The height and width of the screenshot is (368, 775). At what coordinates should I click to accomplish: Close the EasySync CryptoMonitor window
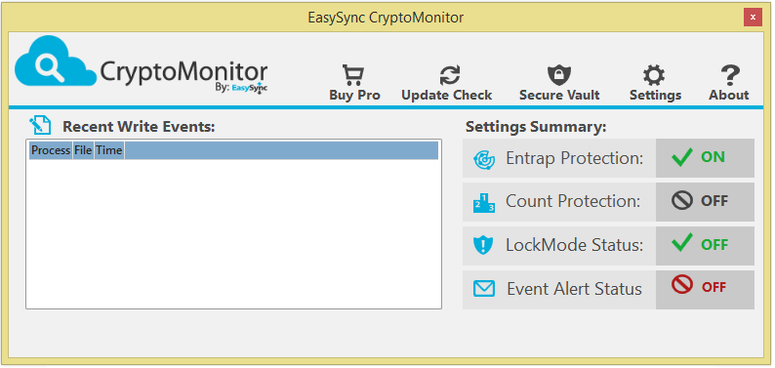pyautogui.click(x=752, y=17)
